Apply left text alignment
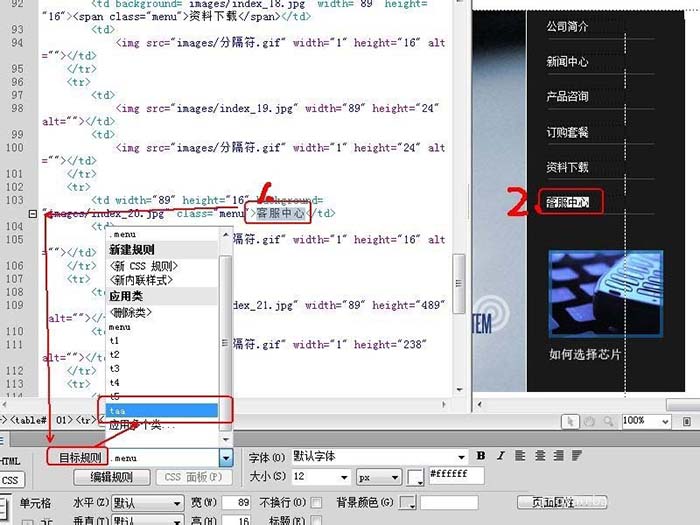This screenshot has width=700, height=525. tap(520, 456)
